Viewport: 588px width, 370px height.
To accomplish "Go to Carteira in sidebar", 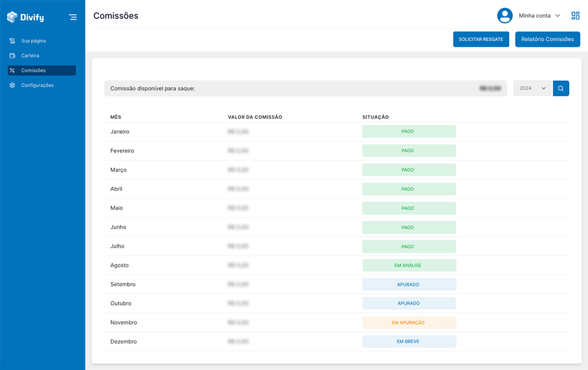I will tap(30, 55).
